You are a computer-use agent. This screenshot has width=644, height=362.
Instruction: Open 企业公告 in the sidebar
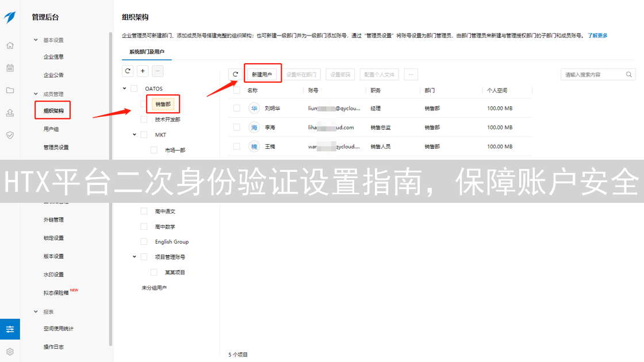54,75
